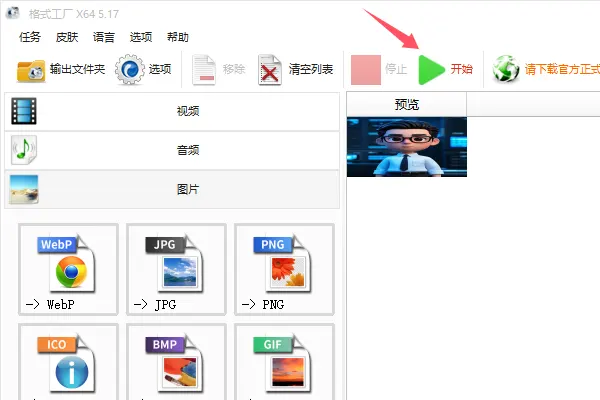This screenshot has height=400, width=600.
Task: Click the '-> PNG' label
Action: (x=263, y=305)
